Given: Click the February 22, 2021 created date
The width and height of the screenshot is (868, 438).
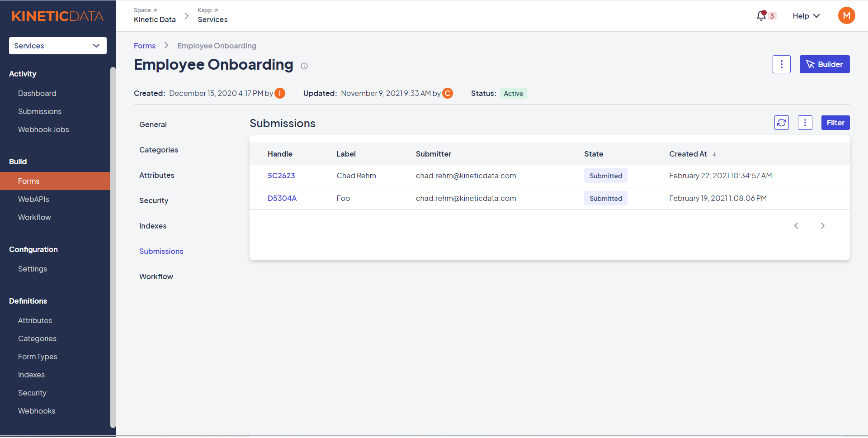Looking at the screenshot, I should pos(721,176).
